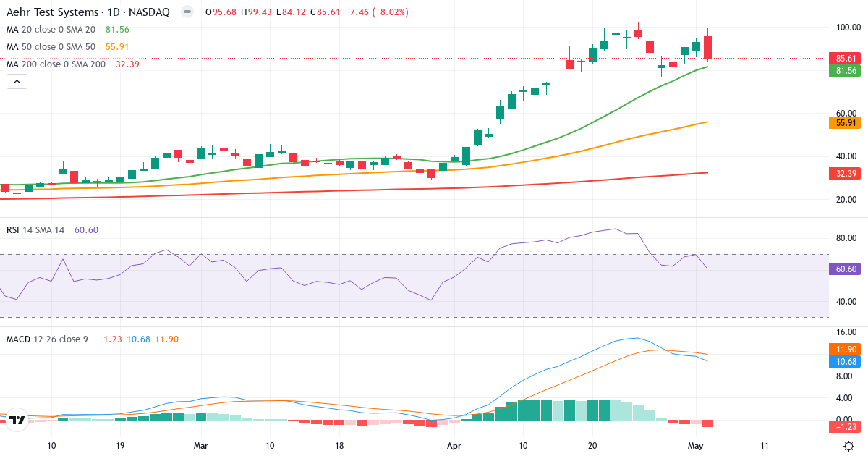Click the blue 10.68 MACD value tag
Image resolution: width=868 pixels, height=456 pixels.
click(846, 361)
